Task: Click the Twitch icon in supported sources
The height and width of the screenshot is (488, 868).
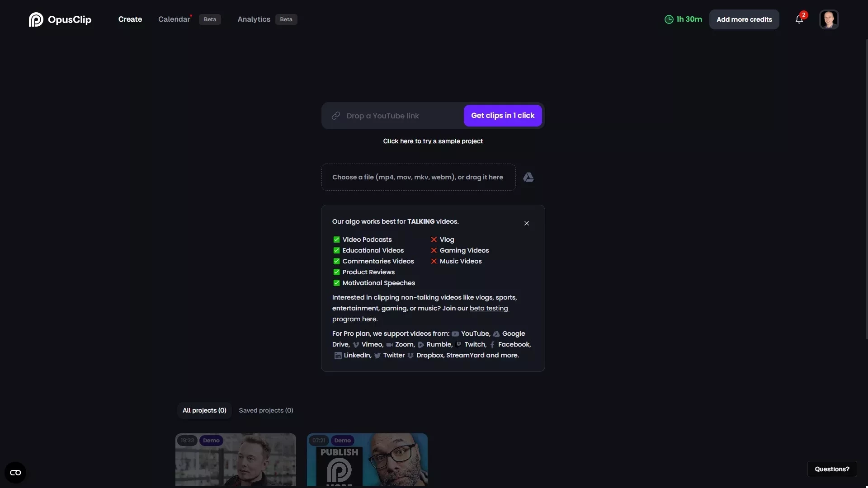Action: [459, 344]
